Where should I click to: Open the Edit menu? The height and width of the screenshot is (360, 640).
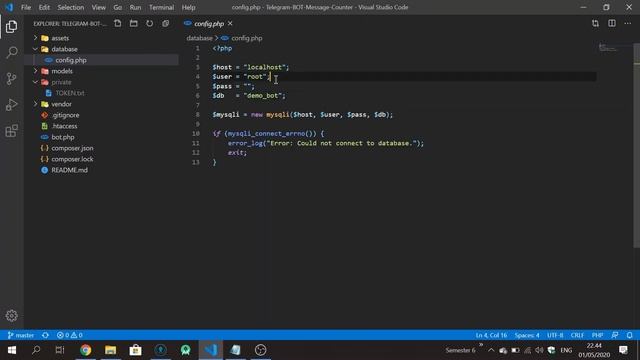[x=44, y=7]
